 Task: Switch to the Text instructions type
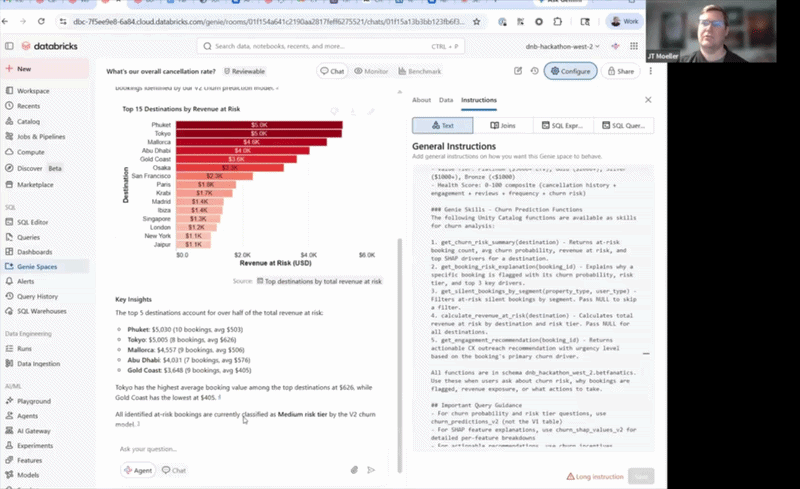click(442, 125)
